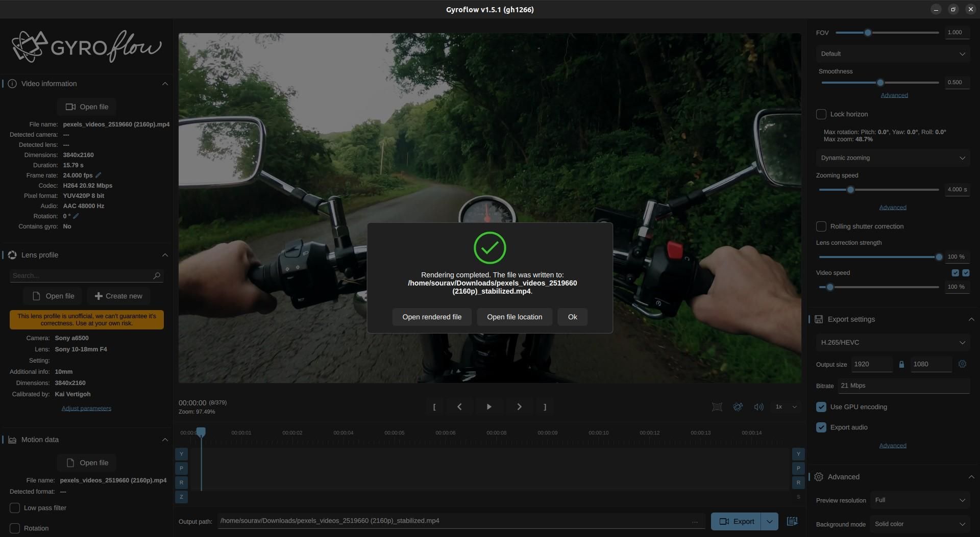Screen dimensions: 980x537
Task: Click the lens profile search magnifier icon
Action: coord(157,275)
